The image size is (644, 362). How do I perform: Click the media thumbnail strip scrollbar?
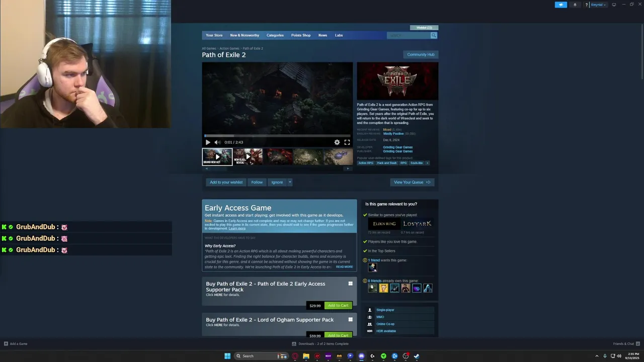coord(277,168)
